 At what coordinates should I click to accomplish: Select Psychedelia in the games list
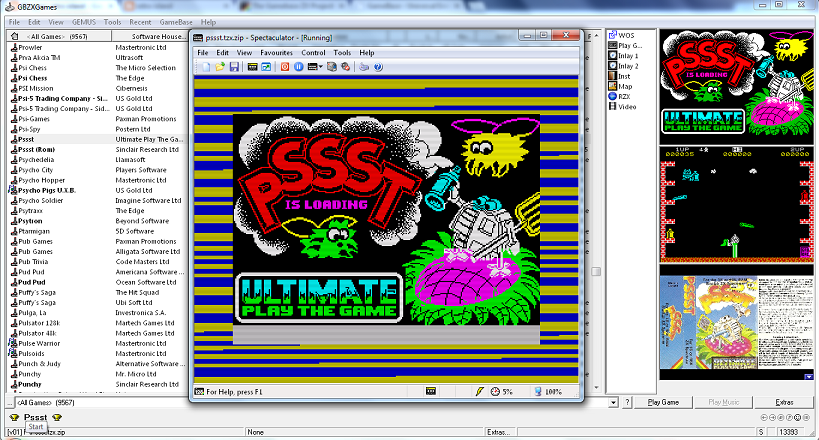(98, 160)
